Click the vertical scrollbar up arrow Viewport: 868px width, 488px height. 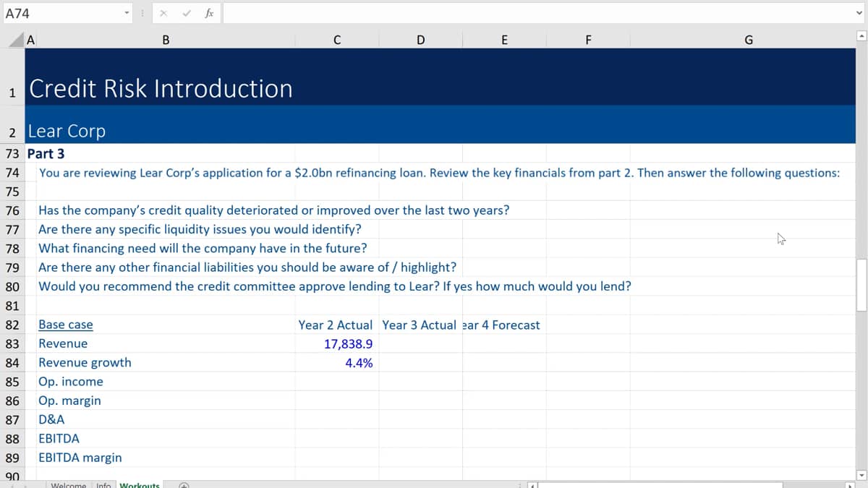point(861,36)
